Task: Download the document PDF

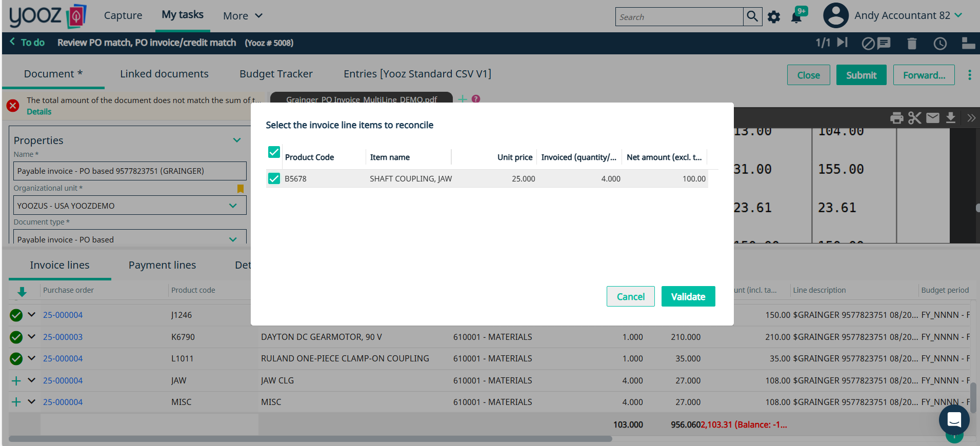Action: (951, 118)
